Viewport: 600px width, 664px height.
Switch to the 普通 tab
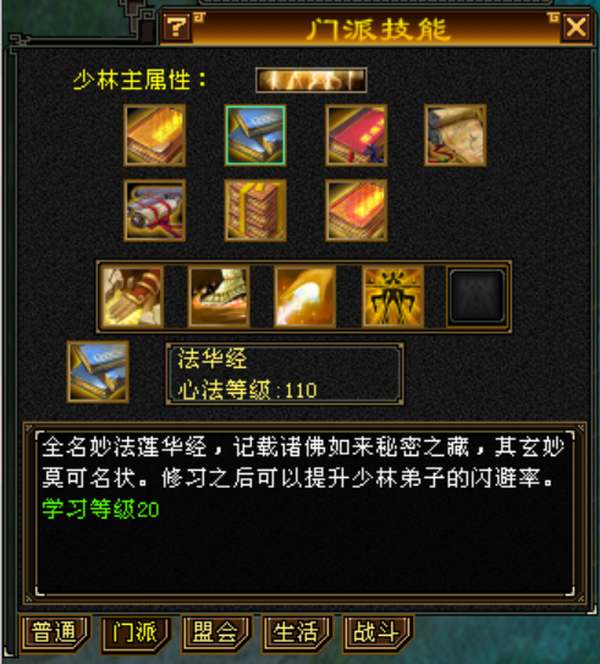point(55,634)
